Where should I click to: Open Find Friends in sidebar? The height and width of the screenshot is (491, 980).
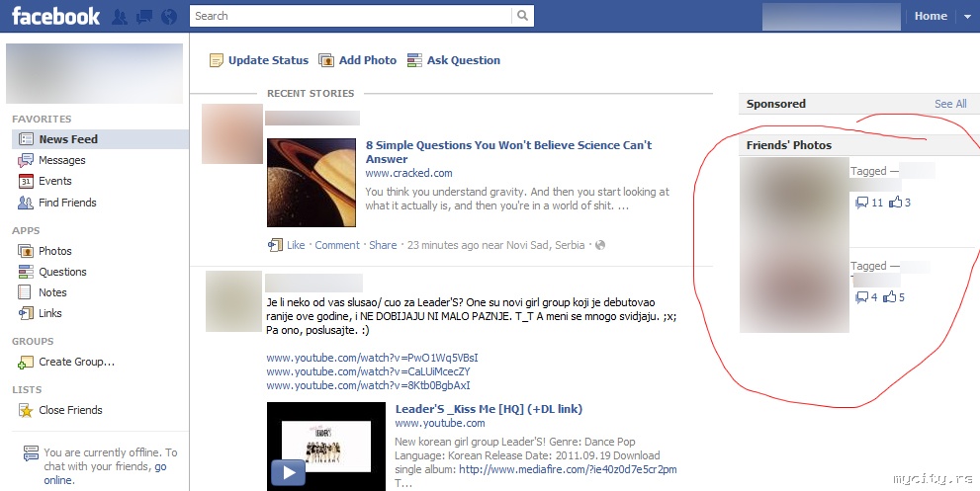click(67, 203)
